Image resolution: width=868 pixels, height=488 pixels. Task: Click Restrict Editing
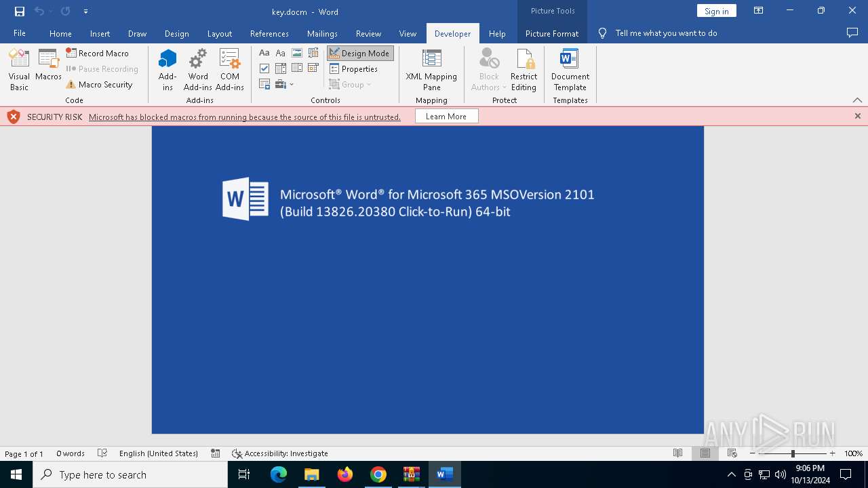(524, 70)
